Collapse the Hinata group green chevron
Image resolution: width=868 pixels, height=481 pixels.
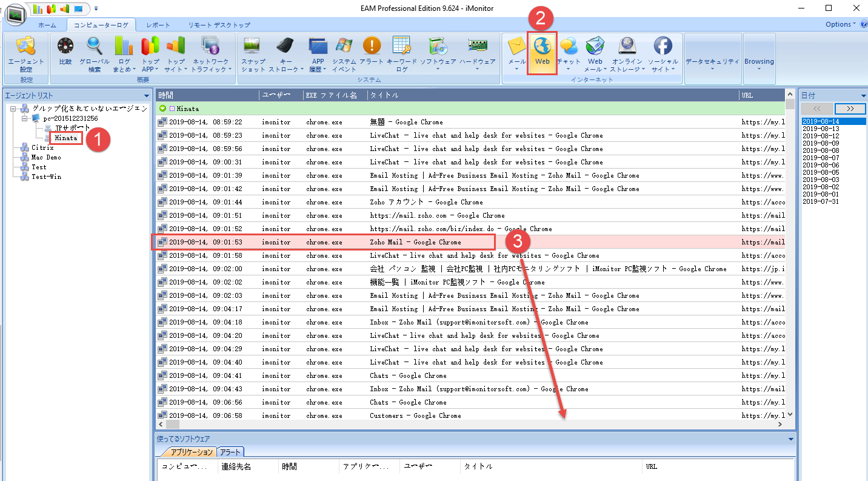162,109
